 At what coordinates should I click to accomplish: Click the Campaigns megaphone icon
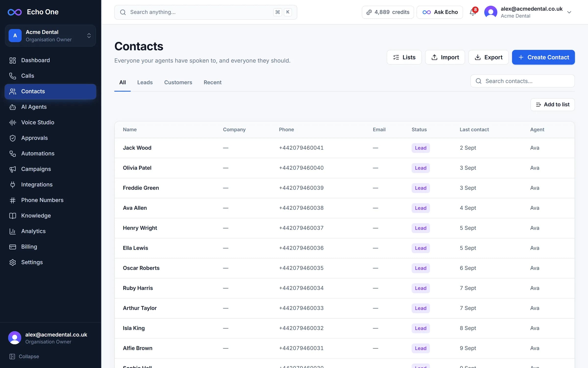[12, 169]
